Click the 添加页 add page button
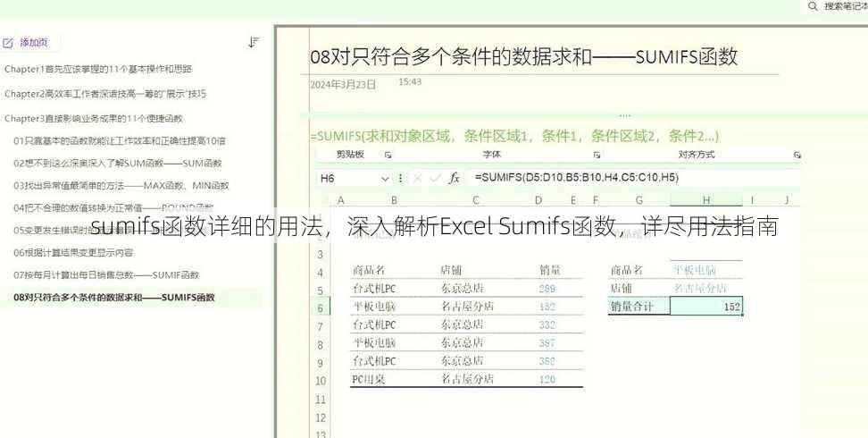 (26, 42)
